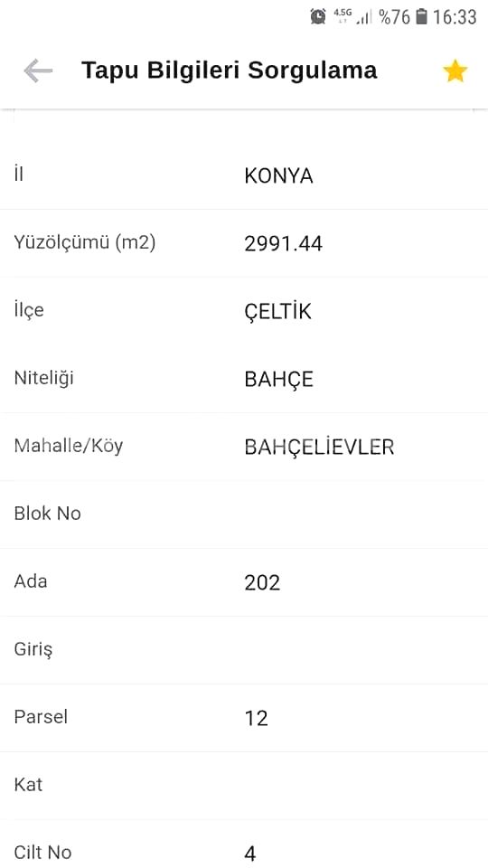
Task: Select the İlçe row ÇELTİK
Action: click(x=244, y=311)
